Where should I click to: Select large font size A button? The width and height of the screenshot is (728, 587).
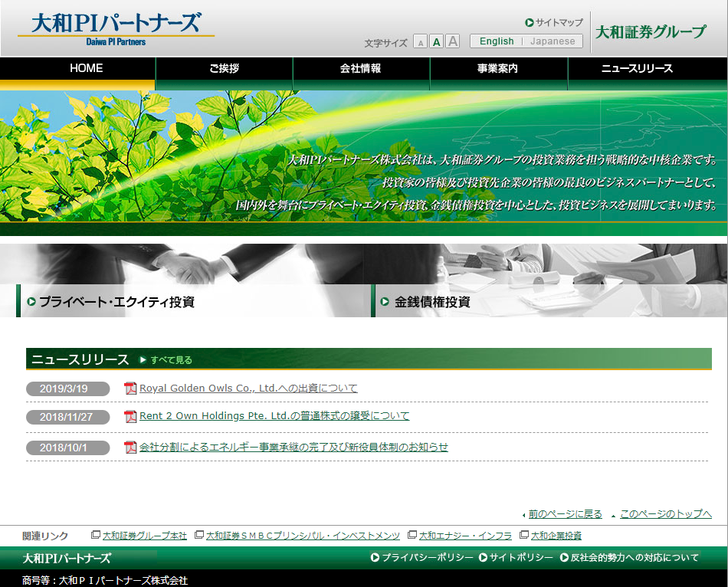tap(453, 41)
